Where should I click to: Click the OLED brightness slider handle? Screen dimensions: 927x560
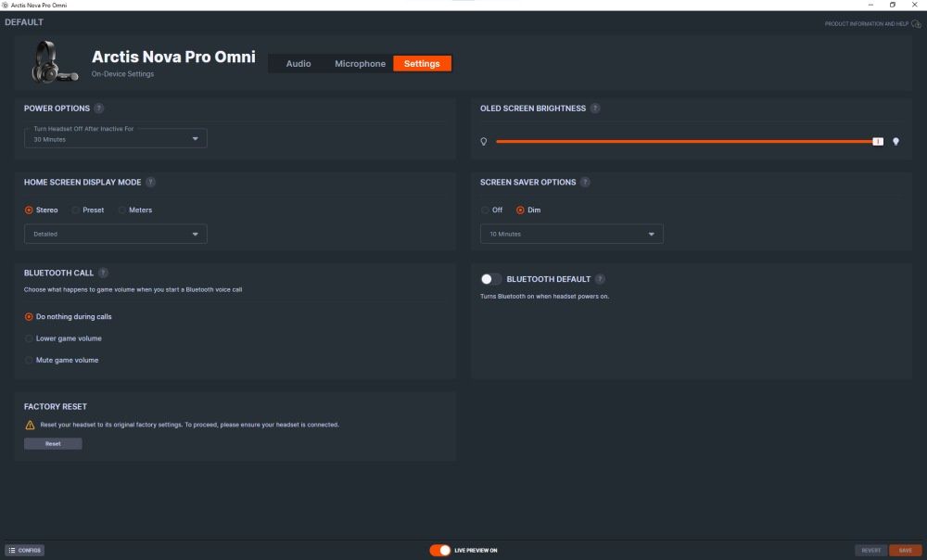(x=878, y=141)
